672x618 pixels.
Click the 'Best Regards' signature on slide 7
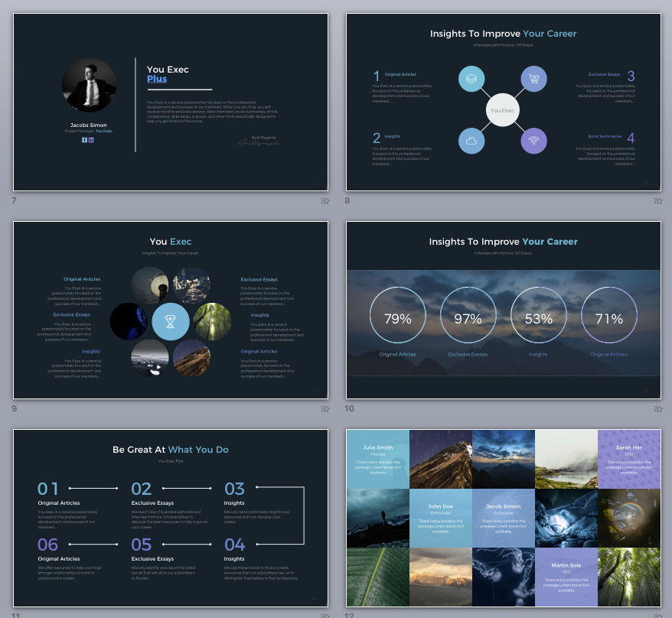click(x=259, y=141)
